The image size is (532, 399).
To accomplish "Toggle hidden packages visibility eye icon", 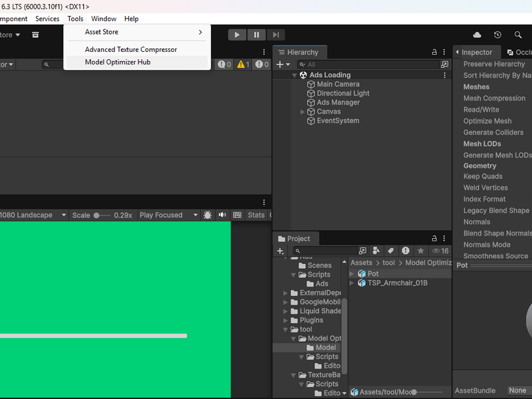I will [x=440, y=251].
